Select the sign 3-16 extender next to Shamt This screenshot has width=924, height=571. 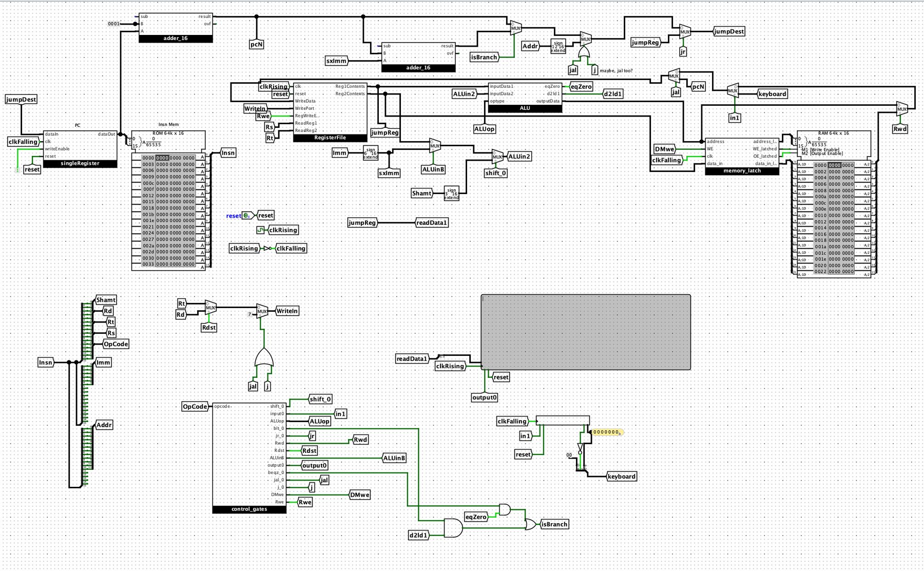tap(451, 194)
